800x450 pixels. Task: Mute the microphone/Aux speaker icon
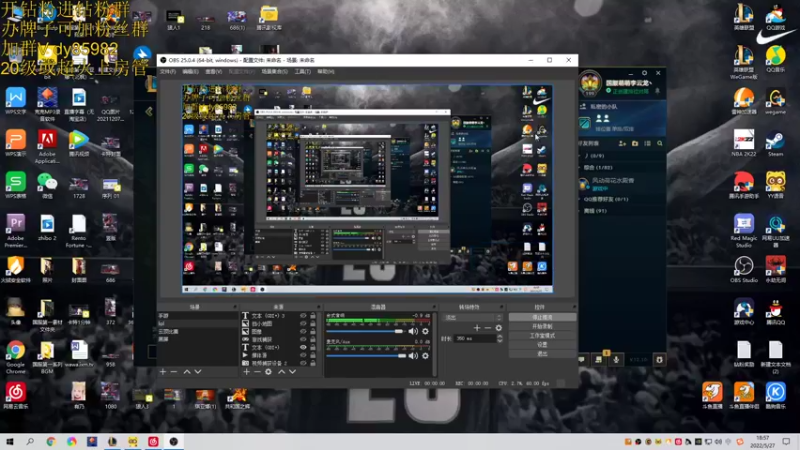(x=413, y=356)
